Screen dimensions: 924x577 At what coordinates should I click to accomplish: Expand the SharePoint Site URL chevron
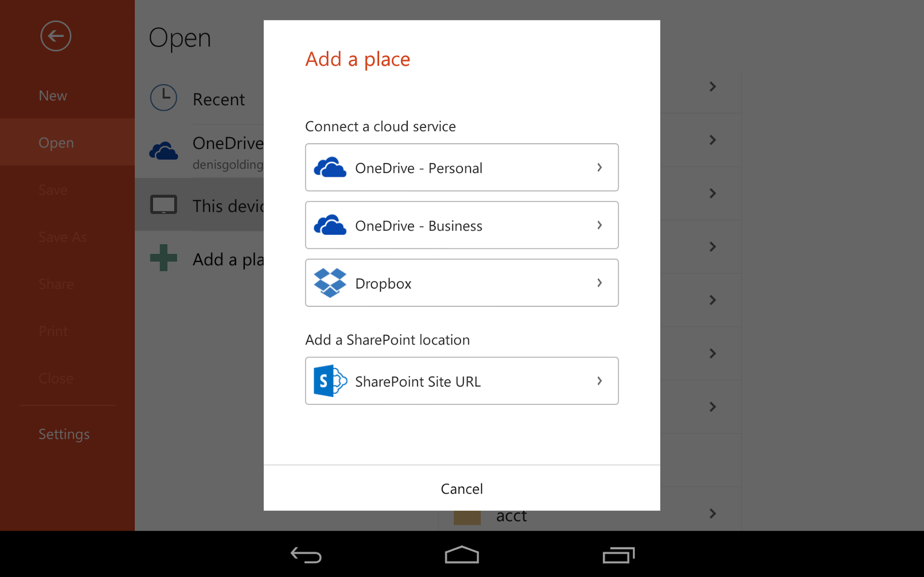(x=600, y=381)
